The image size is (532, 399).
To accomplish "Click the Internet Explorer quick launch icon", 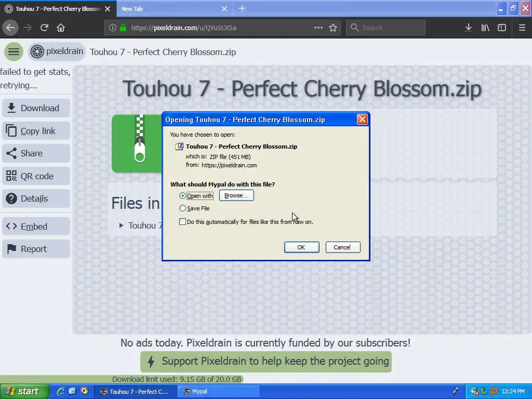I will pyautogui.click(x=61, y=391).
